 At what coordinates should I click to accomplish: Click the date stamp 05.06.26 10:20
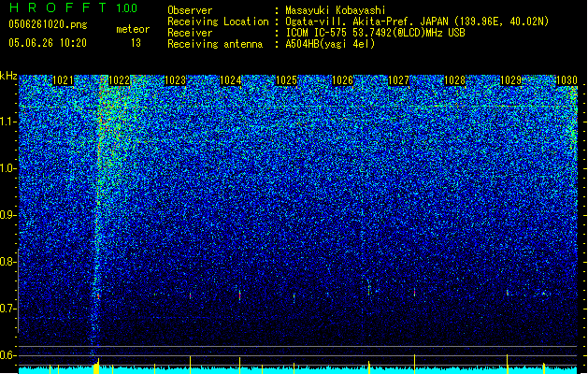pyautogui.click(x=48, y=43)
